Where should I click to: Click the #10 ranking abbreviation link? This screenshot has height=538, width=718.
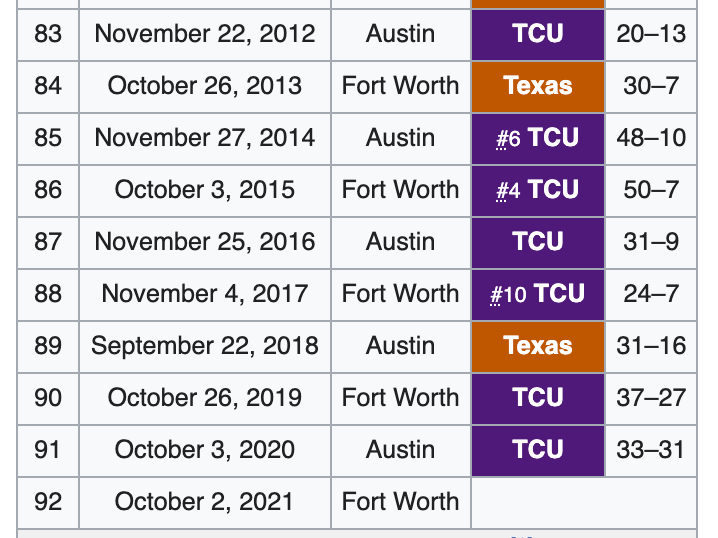coord(495,295)
